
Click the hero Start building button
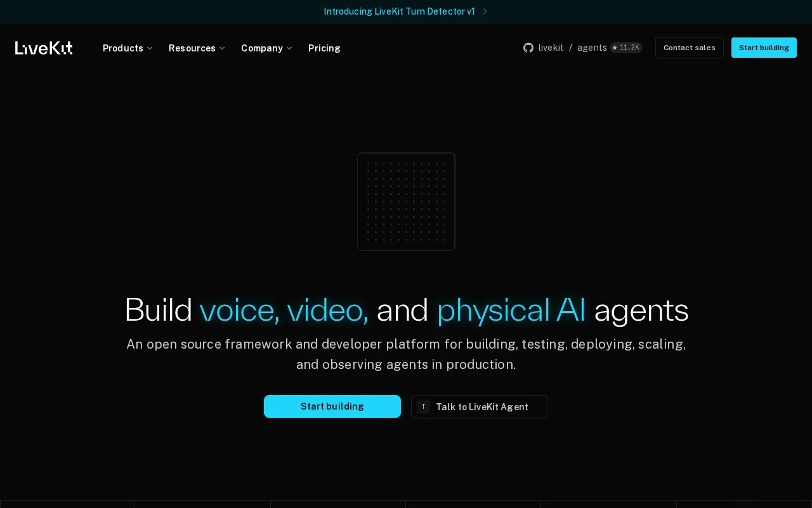(x=332, y=406)
